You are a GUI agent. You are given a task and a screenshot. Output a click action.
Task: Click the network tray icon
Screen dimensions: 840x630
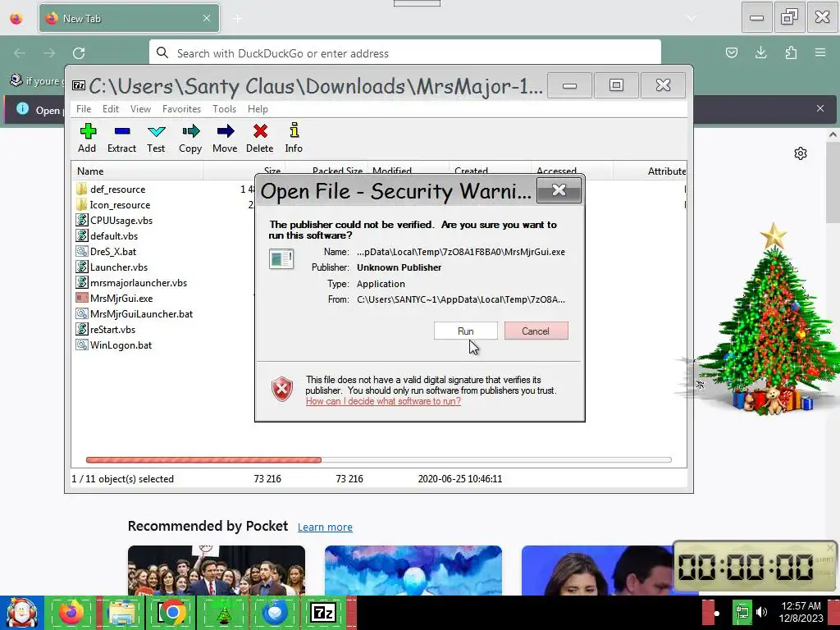(742, 612)
